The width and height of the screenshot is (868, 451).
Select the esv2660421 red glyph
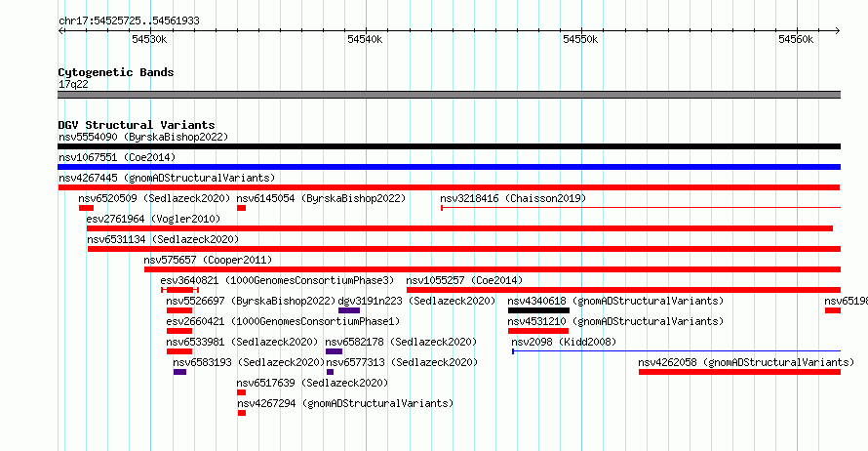tap(179, 331)
